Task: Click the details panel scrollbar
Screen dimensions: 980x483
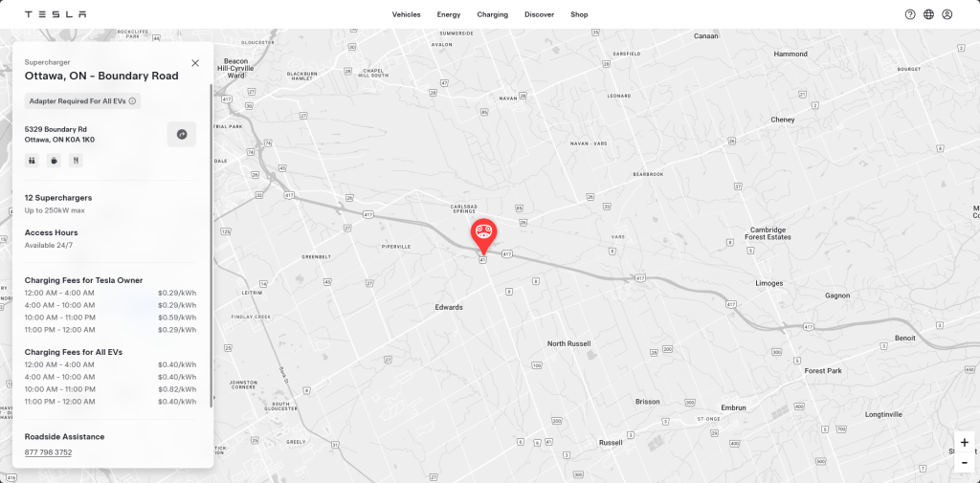Action: click(x=212, y=246)
